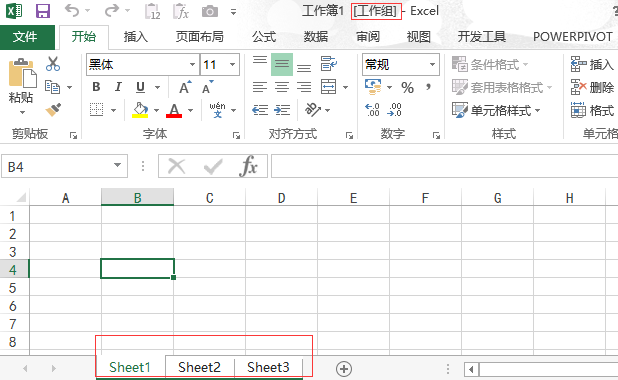Align text right
This screenshot has width=618, height=380.
click(304, 87)
